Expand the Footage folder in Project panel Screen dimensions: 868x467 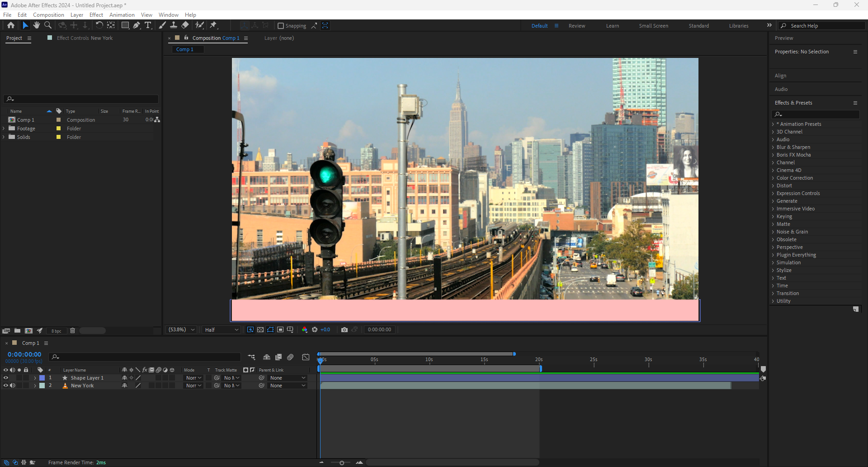tap(4, 129)
